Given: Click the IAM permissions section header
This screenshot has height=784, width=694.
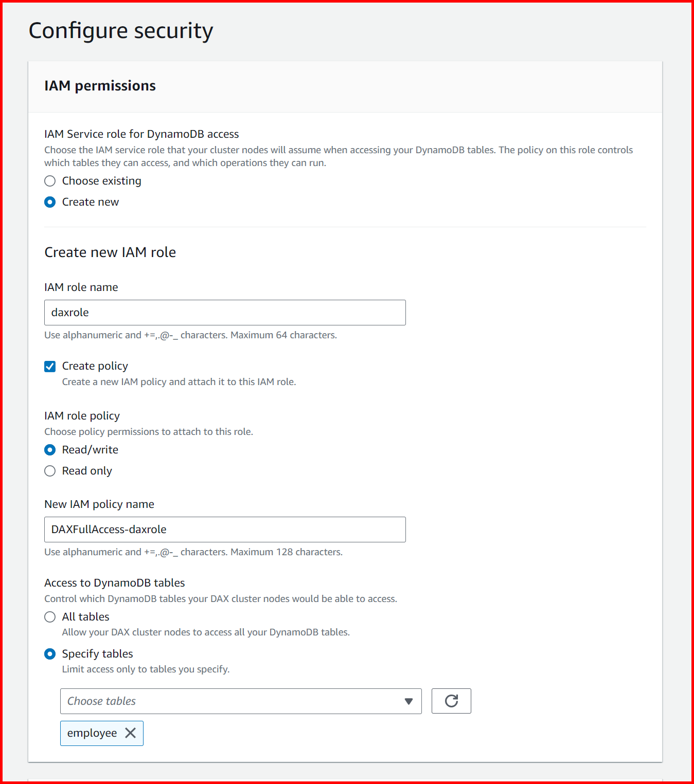Looking at the screenshot, I should pos(100,86).
